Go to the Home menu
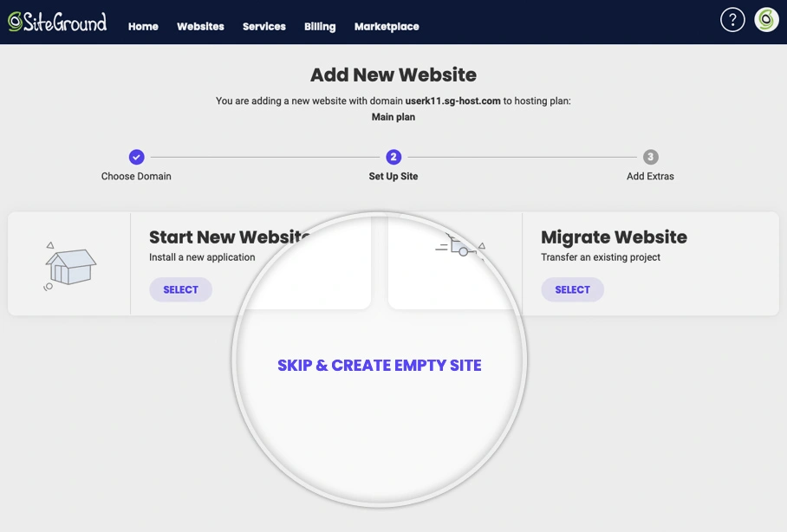The image size is (787, 532). click(143, 27)
